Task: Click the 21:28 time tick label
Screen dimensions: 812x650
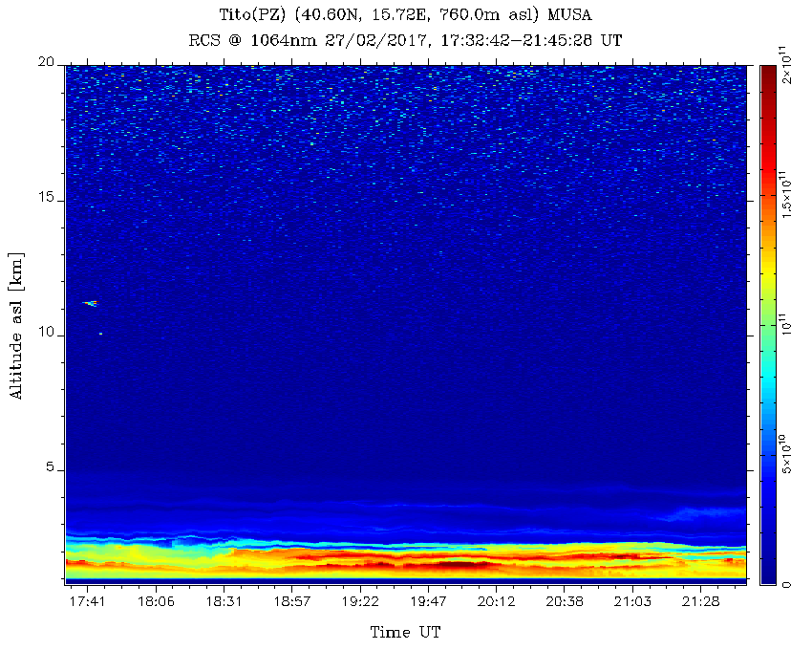Action: 700,602
